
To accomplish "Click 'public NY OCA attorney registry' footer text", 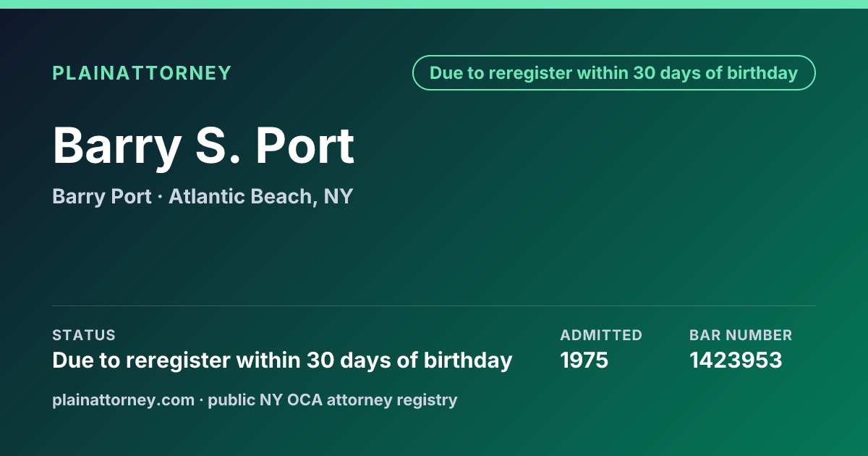I will click(x=333, y=400).
